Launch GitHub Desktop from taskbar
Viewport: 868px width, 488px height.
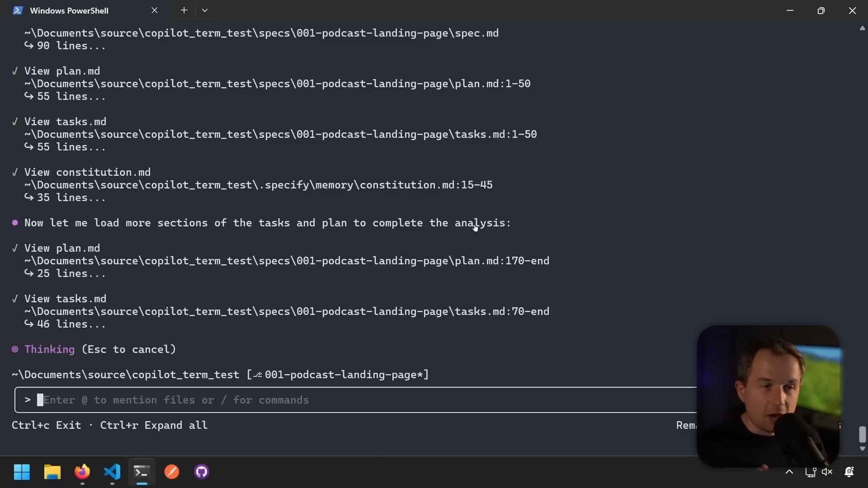pyautogui.click(x=202, y=472)
